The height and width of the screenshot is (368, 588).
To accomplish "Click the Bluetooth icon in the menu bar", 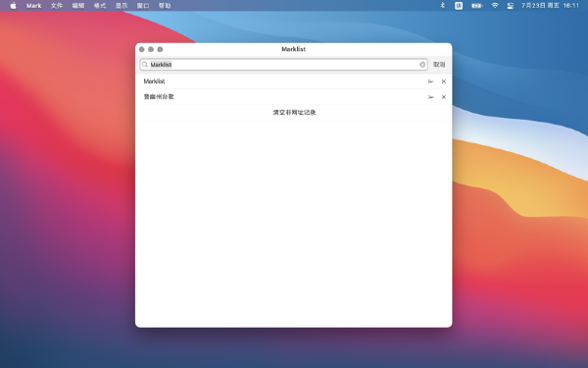I will click(x=443, y=6).
